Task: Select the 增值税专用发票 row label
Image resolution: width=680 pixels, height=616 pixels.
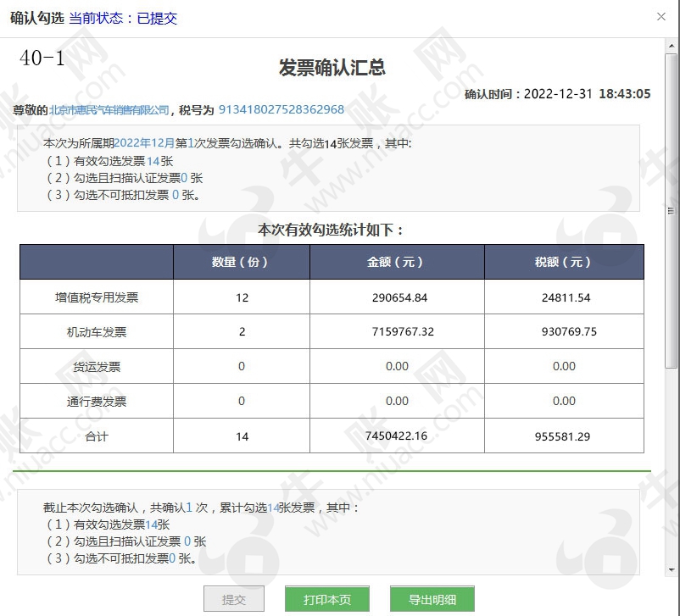Action: tap(97, 297)
